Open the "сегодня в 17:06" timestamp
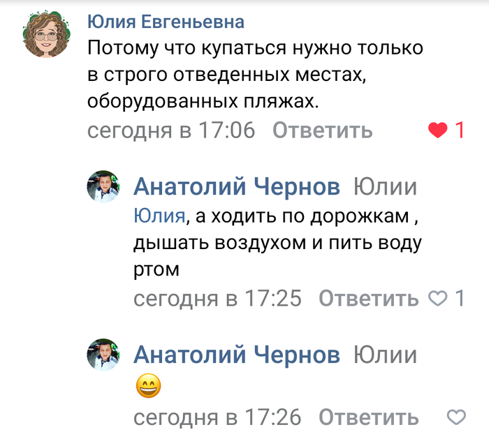The height and width of the screenshot is (448, 489). pos(171,130)
